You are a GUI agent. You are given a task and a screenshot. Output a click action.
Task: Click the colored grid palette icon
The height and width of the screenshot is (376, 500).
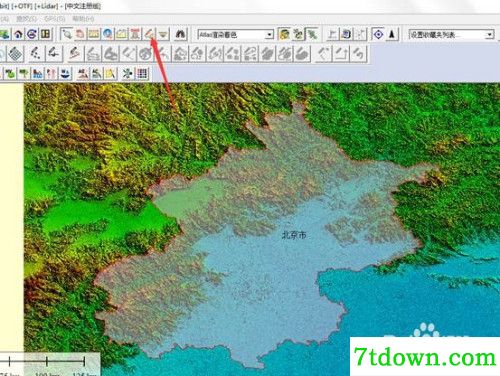click(142, 73)
